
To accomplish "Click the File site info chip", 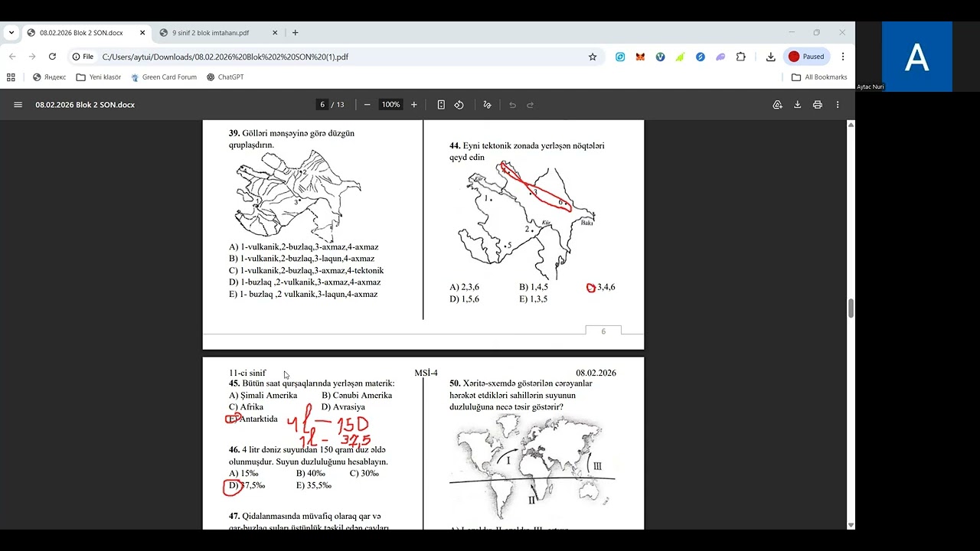I will pos(83,57).
